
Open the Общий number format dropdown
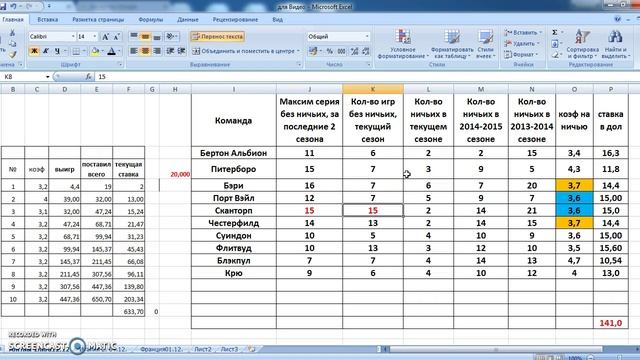367,37
